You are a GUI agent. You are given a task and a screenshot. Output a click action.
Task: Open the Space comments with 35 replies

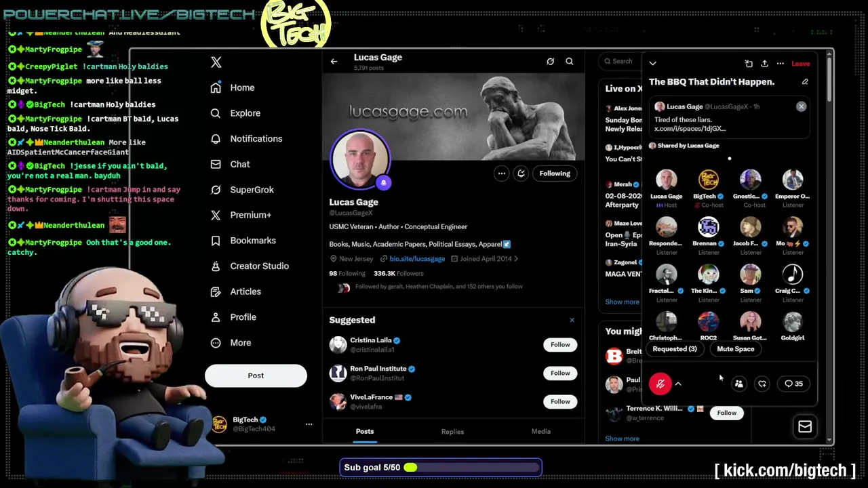pos(793,384)
